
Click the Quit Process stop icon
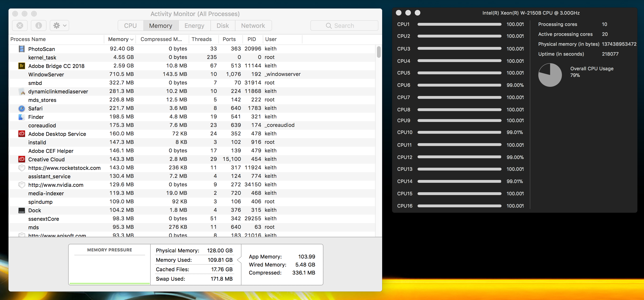pyautogui.click(x=20, y=25)
